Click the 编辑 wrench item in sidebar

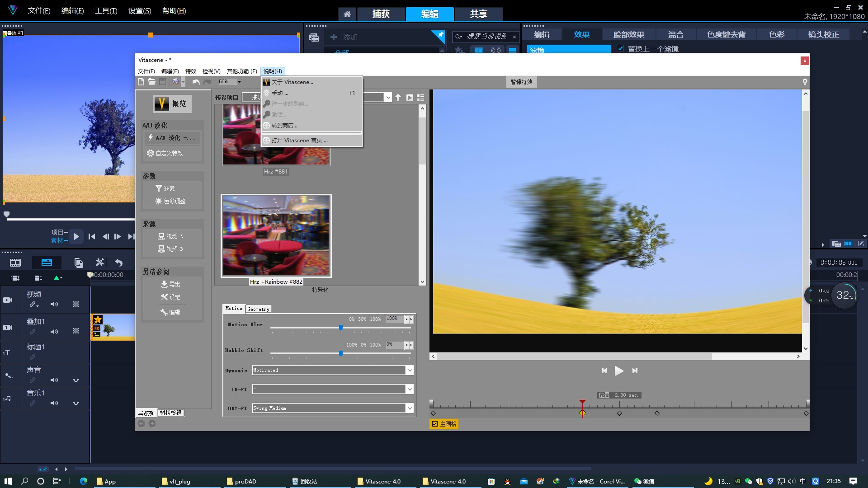(170, 312)
